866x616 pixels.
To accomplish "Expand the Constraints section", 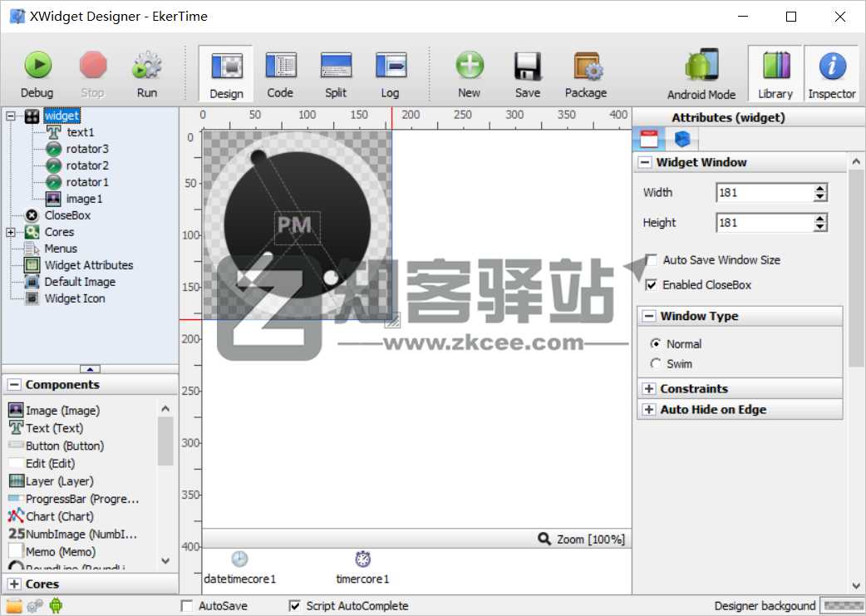I will point(650,388).
